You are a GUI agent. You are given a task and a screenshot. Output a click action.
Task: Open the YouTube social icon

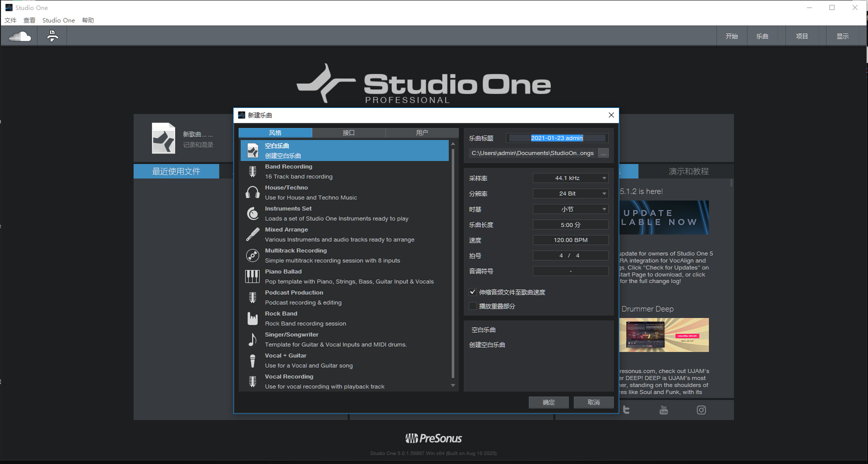(x=664, y=410)
